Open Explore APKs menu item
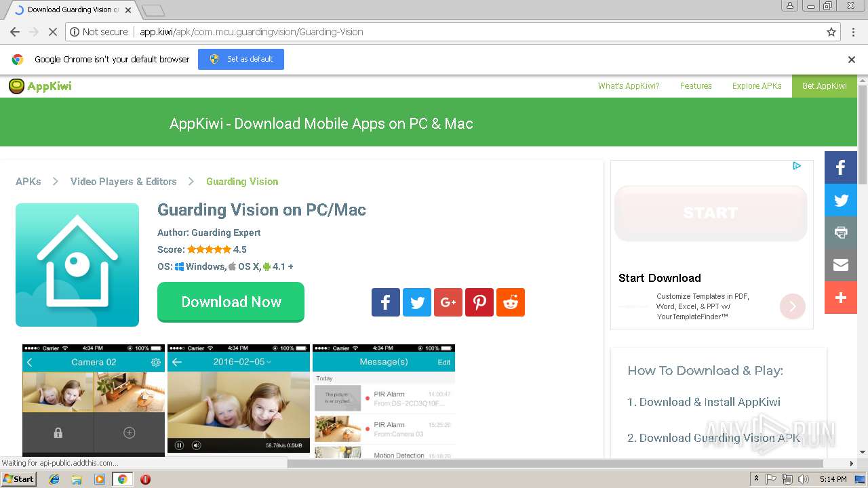This screenshot has width=868, height=488. coord(757,86)
